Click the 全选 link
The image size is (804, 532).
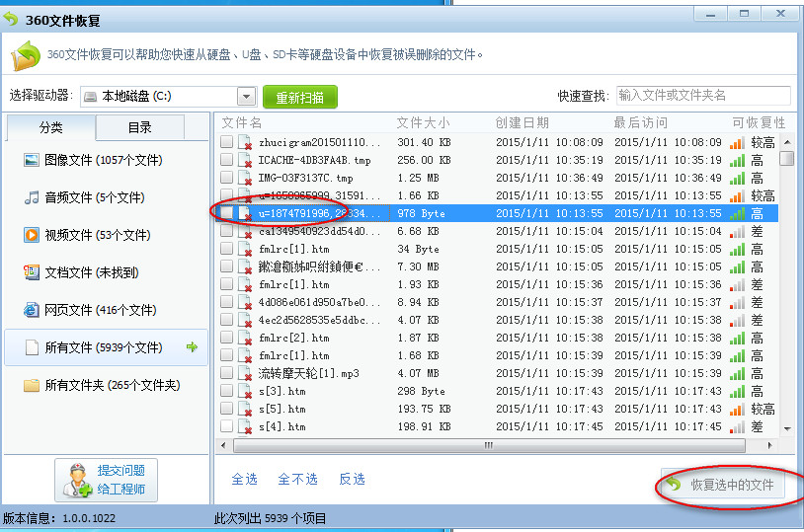click(x=244, y=479)
